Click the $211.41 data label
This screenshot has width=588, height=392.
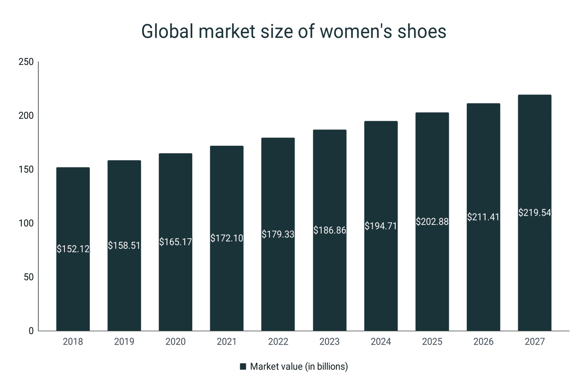click(483, 218)
